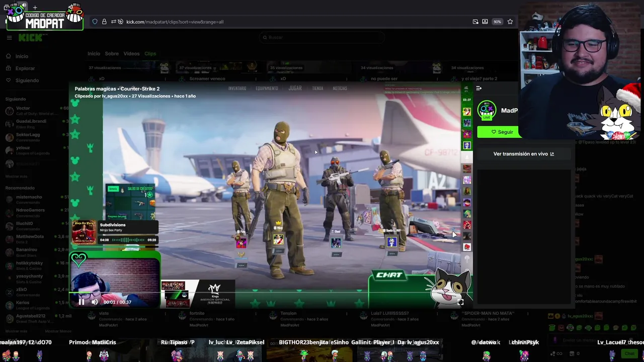Search Kick using the Buscar field
The height and width of the screenshot is (362, 644).
(322, 37)
